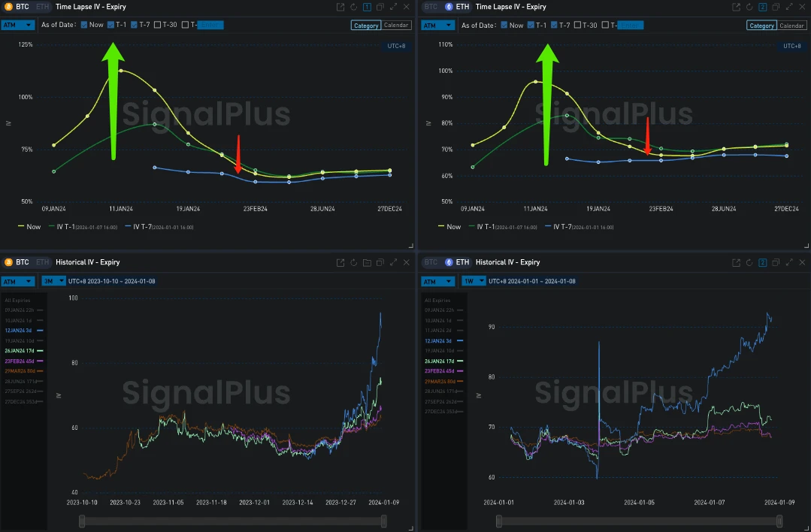The height and width of the screenshot is (532, 811).
Task: Open ATM dropdown in BTC Time Lapse panel
Action: point(18,25)
